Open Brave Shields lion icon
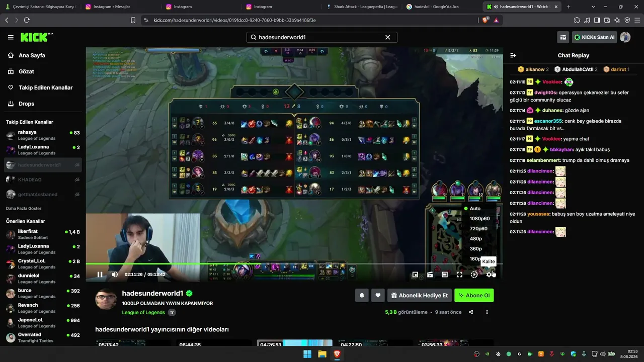 (x=485, y=20)
